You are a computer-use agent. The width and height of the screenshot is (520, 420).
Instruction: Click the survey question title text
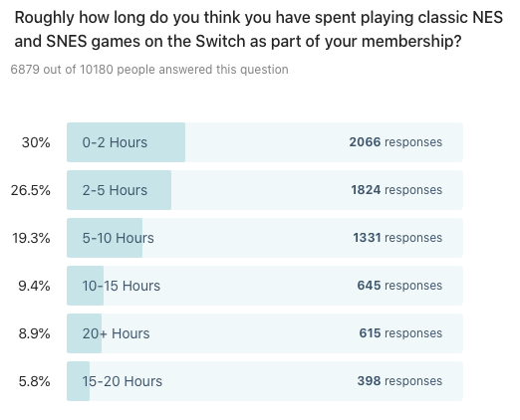pyautogui.click(x=259, y=30)
